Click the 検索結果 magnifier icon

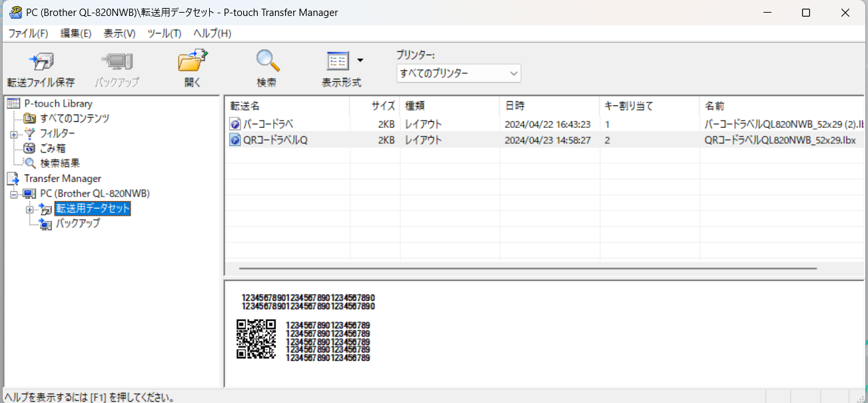tap(29, 163)
